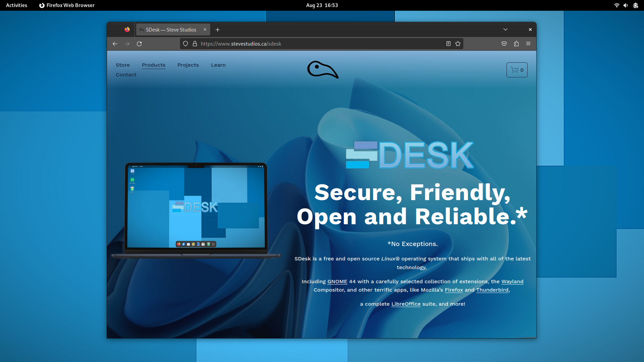Expand the list all tabs chevron
Viewport: 644px width, 362px height.
505,29
